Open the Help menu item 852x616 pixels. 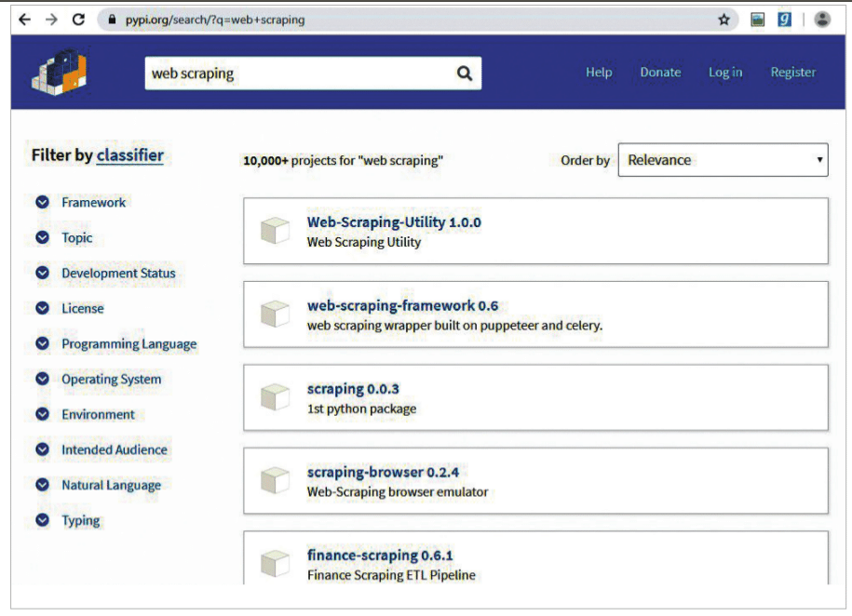[599, 73]
